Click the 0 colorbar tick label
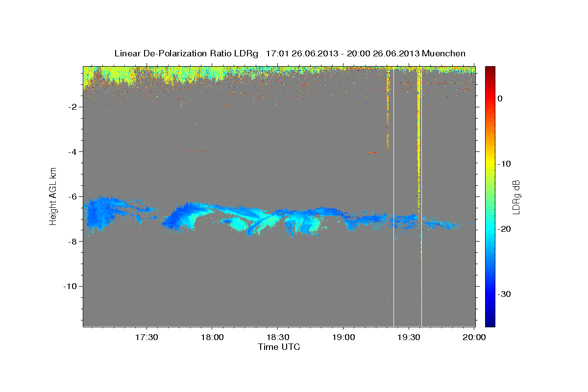Screen dimensions: 588x392 [x=500, y=98]
